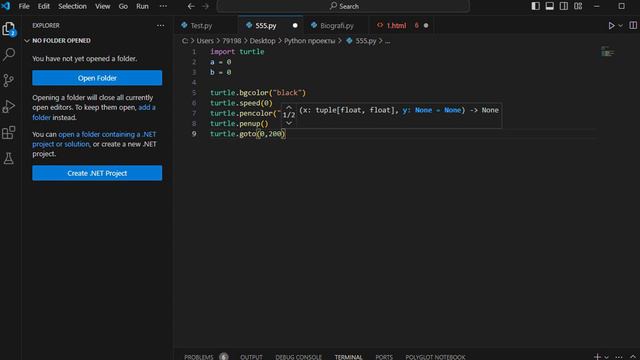The image size is (640, 360).
Task: Open the File menu
Action: 24,6
